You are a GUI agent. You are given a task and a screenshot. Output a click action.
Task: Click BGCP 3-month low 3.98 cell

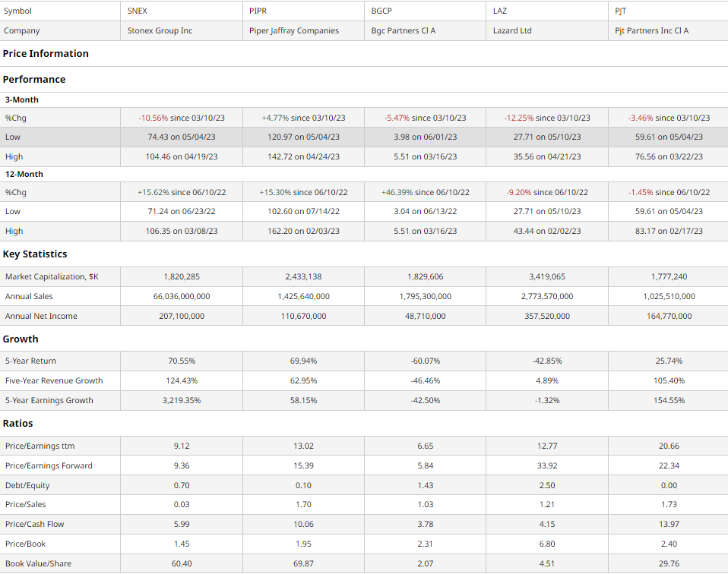(426, 137)
